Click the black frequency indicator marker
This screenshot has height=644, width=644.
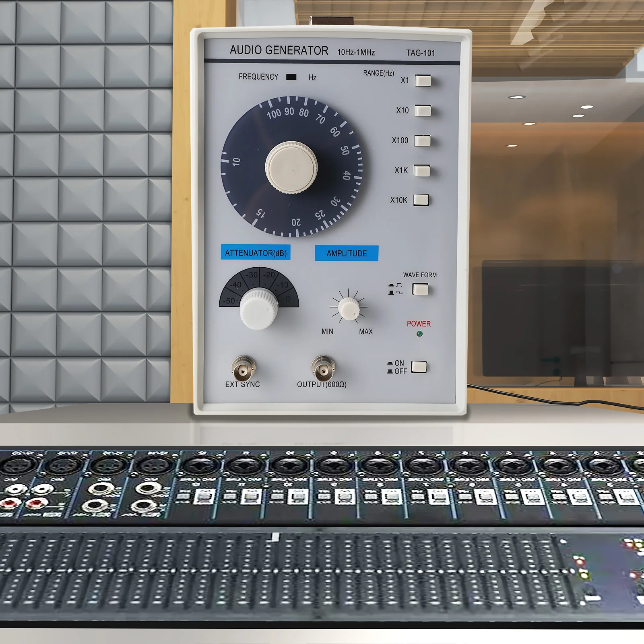[291, 77]
